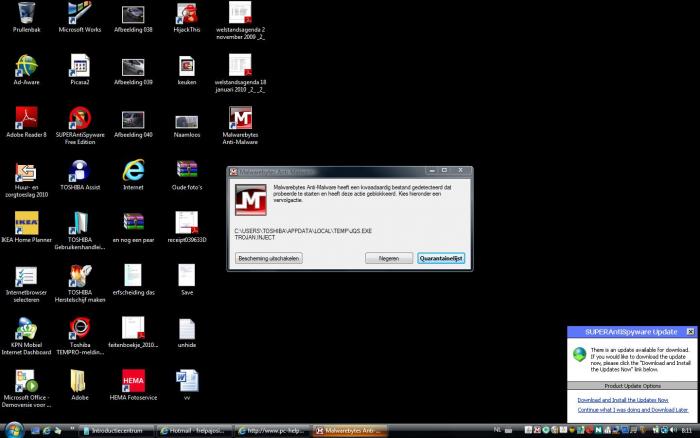Open Microsoft Office Demoversie shortcut
The image size is (700, 438).
click(x=26, y=389)
